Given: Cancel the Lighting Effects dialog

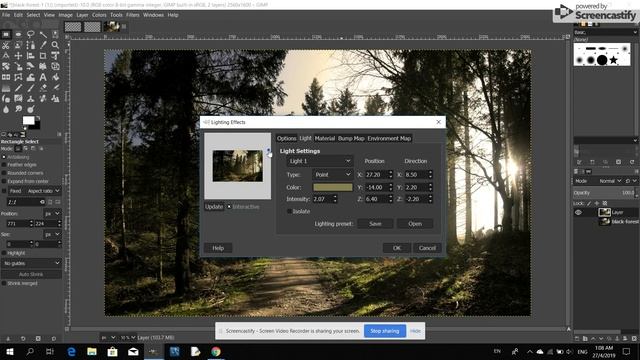Looking at the screenshot, I should pyautogui.click(x=427, y=248).
